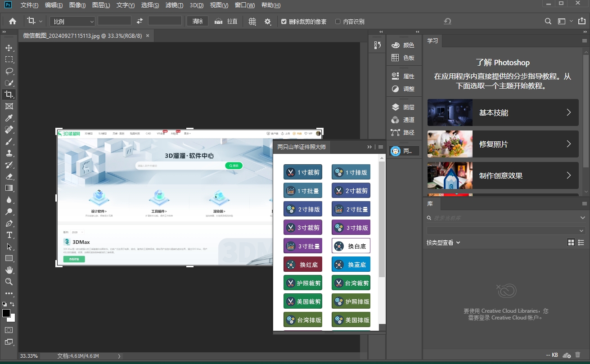Click the 清除 button
This screenshot has width=590, height=364.
(198, 21)
